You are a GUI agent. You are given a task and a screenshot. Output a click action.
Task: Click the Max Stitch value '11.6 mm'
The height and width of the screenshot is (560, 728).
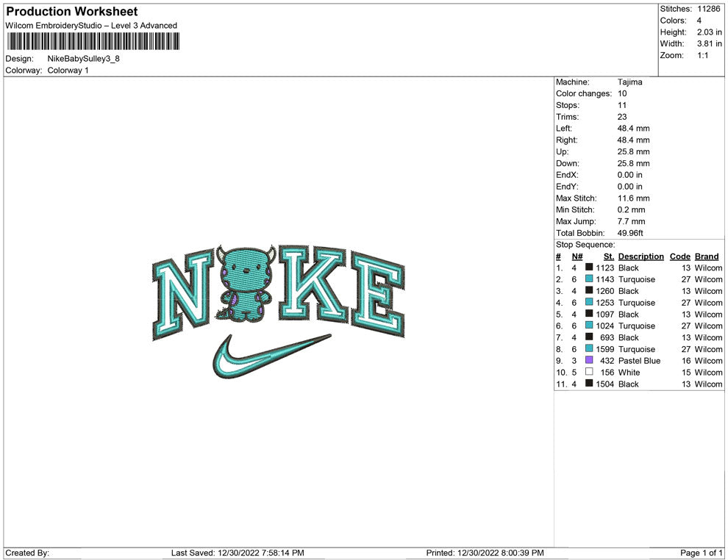click(x=633, y=198)
